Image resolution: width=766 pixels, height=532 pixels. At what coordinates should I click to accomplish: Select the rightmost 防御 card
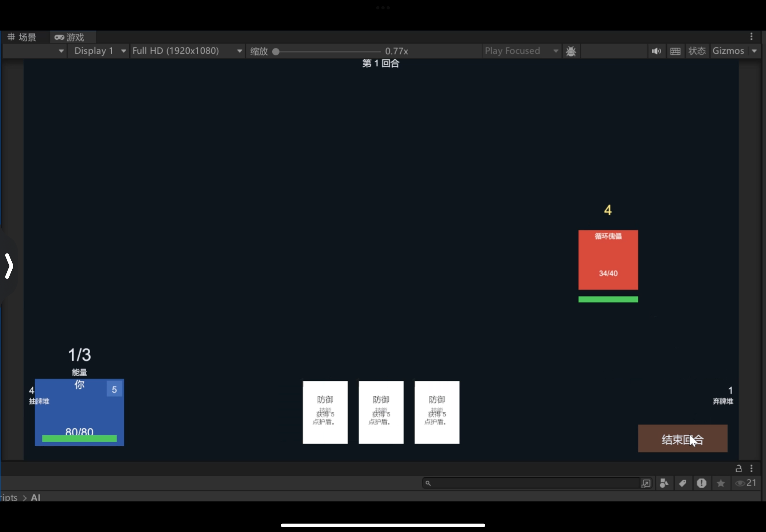(437, 412)
